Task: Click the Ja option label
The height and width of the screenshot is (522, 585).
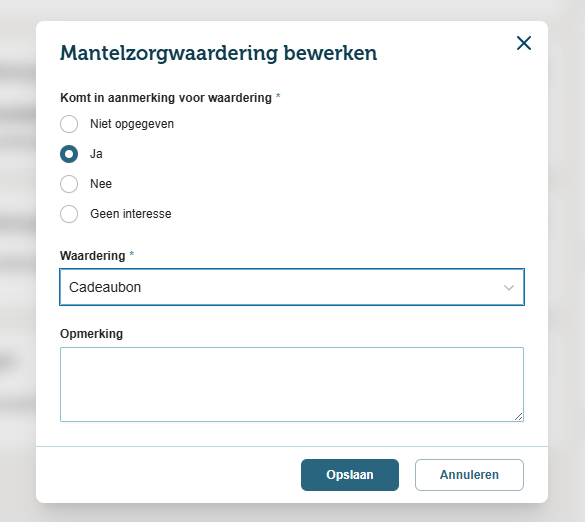Action: tap(96, 154)
